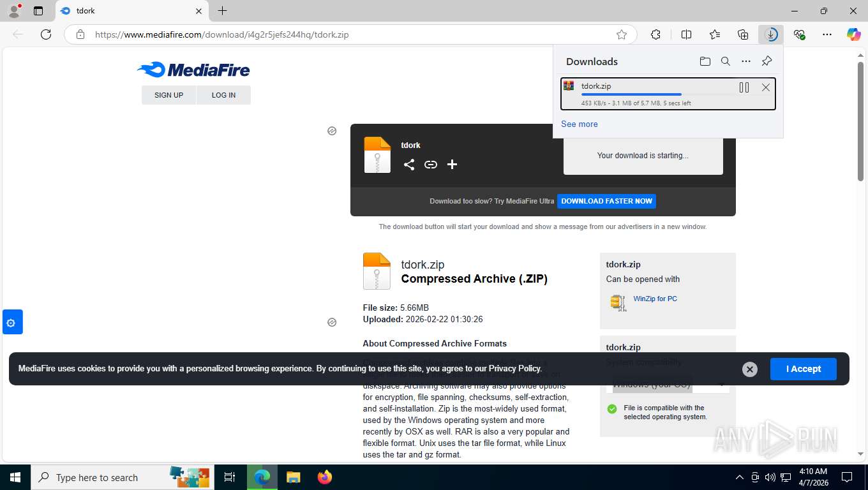Click DOWNLOAD FASTER NOW button
This screenshot has width=868, height=490.
(606, 201)
